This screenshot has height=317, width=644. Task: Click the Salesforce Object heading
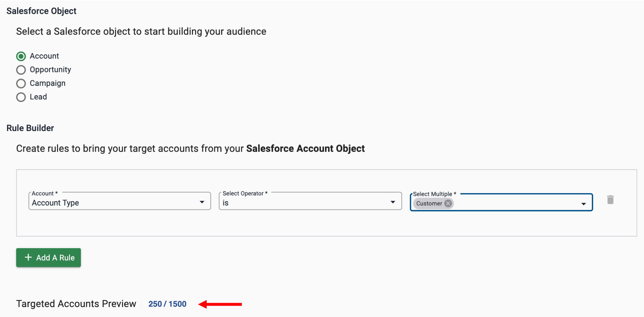point(42,11)
